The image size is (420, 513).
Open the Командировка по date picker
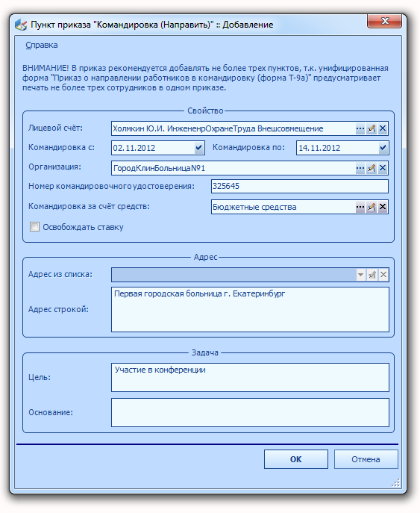pyautogui.click(x=383, y=148)
